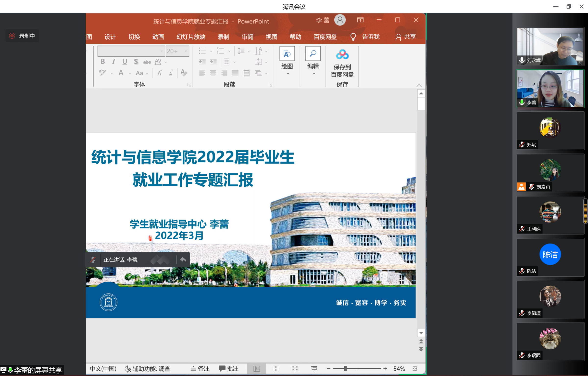Click the bullet list icon
This screenshot has width=588, height=376.
coord(202,51)
